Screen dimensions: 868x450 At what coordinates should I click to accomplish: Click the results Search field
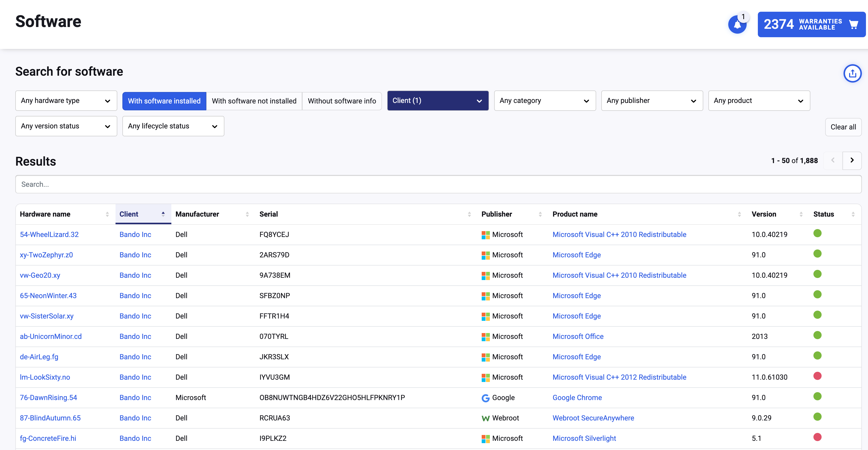point(438,184)
